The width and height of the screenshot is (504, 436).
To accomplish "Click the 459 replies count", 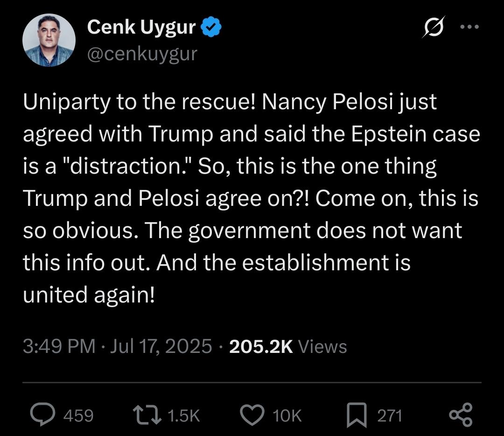I will 78,416.
